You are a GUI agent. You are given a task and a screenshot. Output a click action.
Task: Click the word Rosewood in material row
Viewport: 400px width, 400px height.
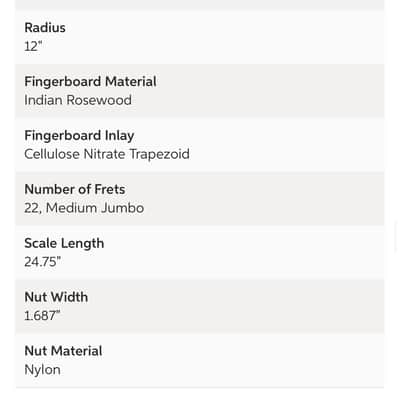pyautogui.click(x=99, y=100)
